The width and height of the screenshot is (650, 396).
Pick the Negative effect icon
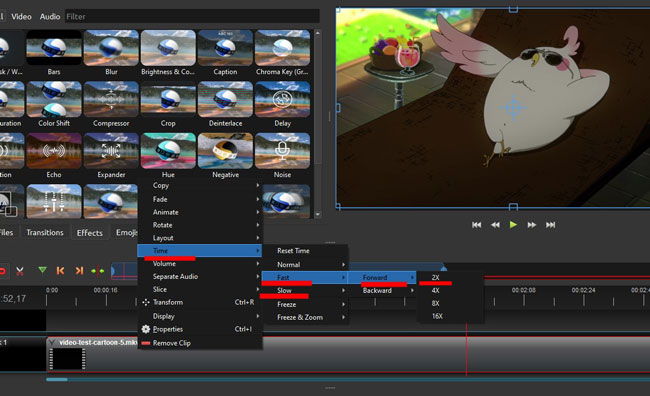(225, 151)
